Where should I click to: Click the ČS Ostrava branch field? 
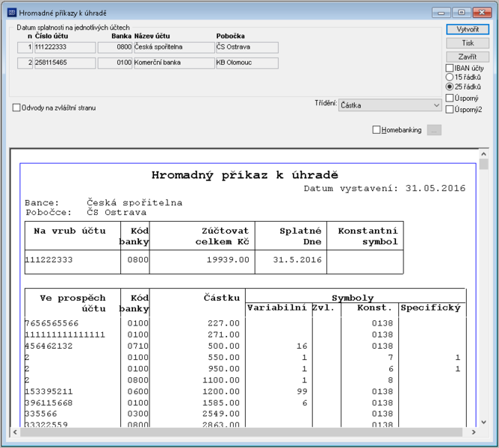(x=247, y=47)
